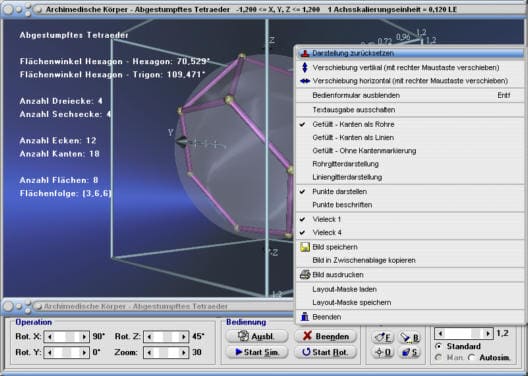This screenshot has width=528, height=376.
Task: Click the 'Abgestumpftes Tetraeder' heading in the viewport
Action: pos(74,35)
